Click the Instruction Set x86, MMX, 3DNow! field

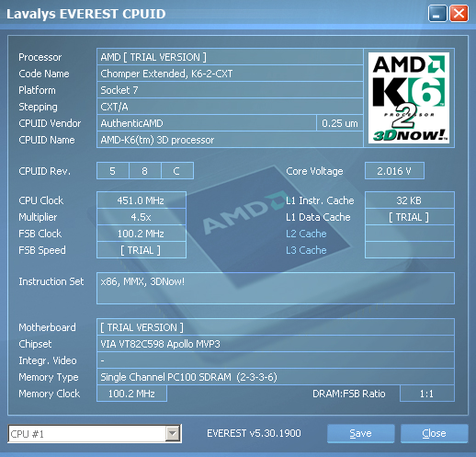276,288
